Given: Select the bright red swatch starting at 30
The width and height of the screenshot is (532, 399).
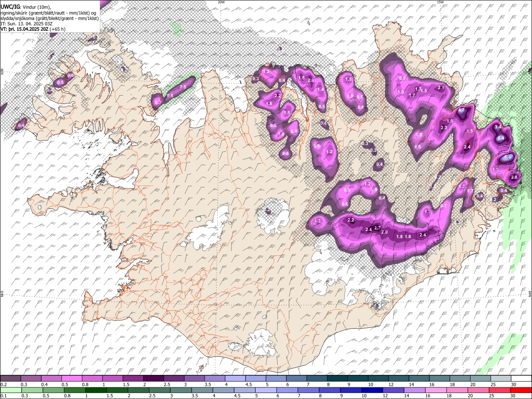Looking at the screenshot, I should pos(520,390).
